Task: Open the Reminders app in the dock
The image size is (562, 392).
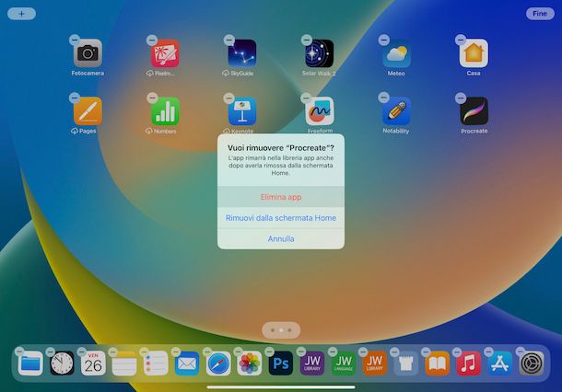Action: click(x=156, y=363)
